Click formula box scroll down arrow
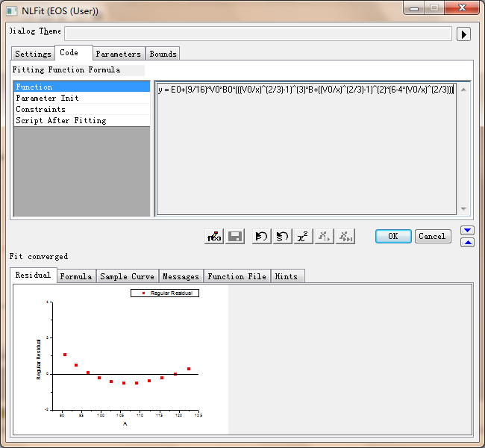 point(463,208)
